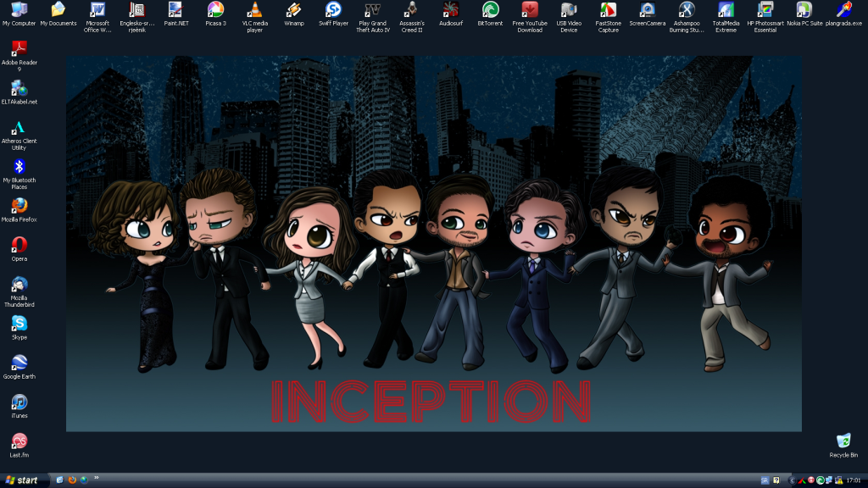Select the Mozilla Firefox desktop shortcut
This screenshot has width=868, height=488.
[x=19, y=210]
